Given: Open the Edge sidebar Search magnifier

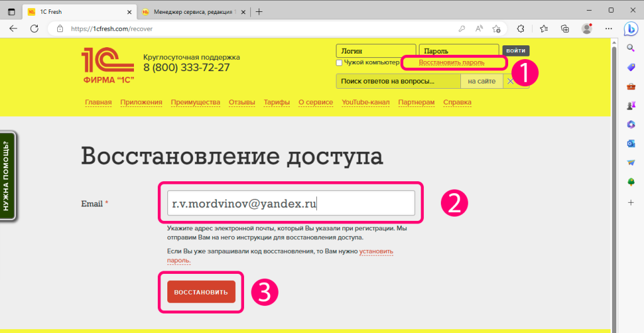Looking at the screenshot, I should (x=631, y=48).
